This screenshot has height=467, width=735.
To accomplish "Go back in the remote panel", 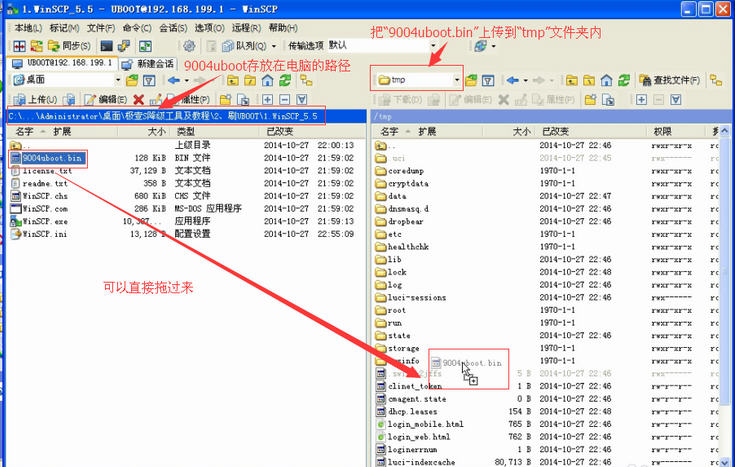I will (x=513, y=81).
